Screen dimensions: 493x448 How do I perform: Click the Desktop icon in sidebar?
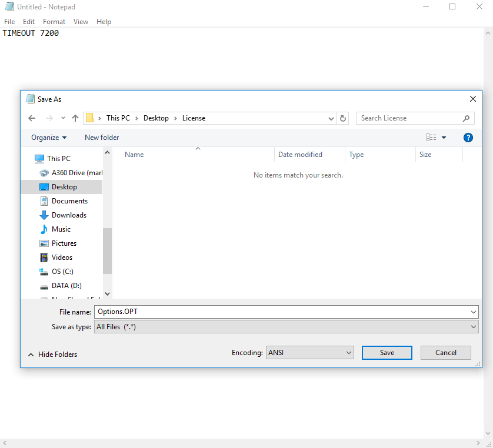pyautogui.click(x=44, y=187)
